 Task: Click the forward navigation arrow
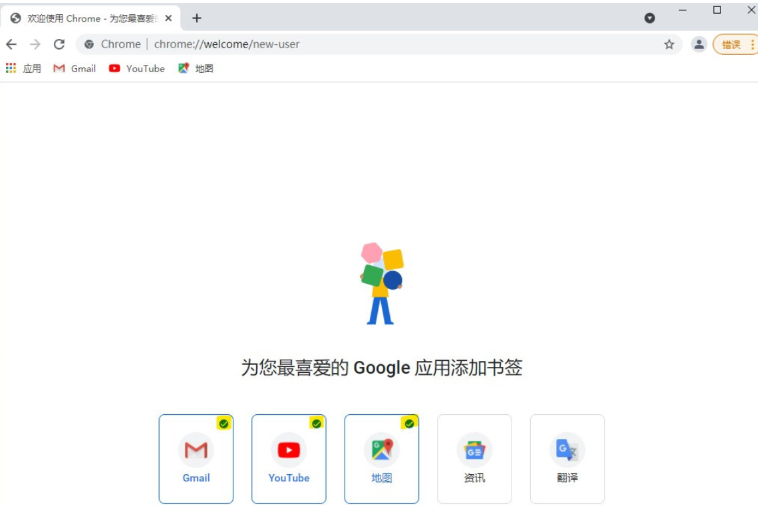tap(35, 44)
